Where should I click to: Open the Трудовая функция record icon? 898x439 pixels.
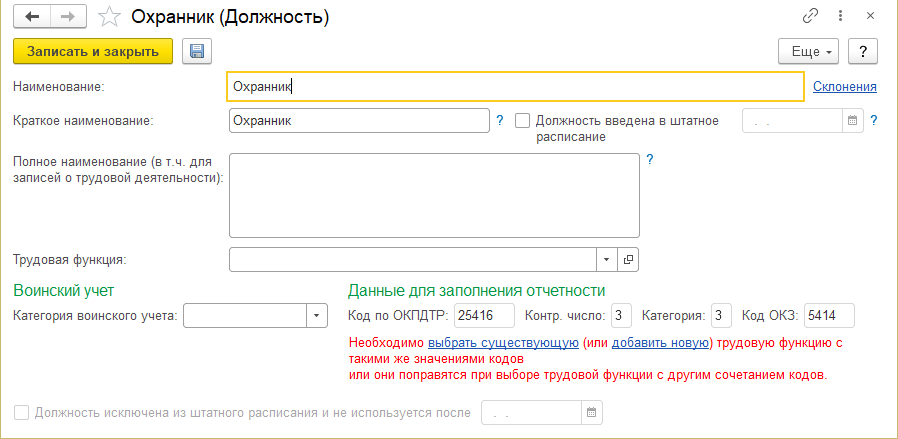(x=629, y=259)
